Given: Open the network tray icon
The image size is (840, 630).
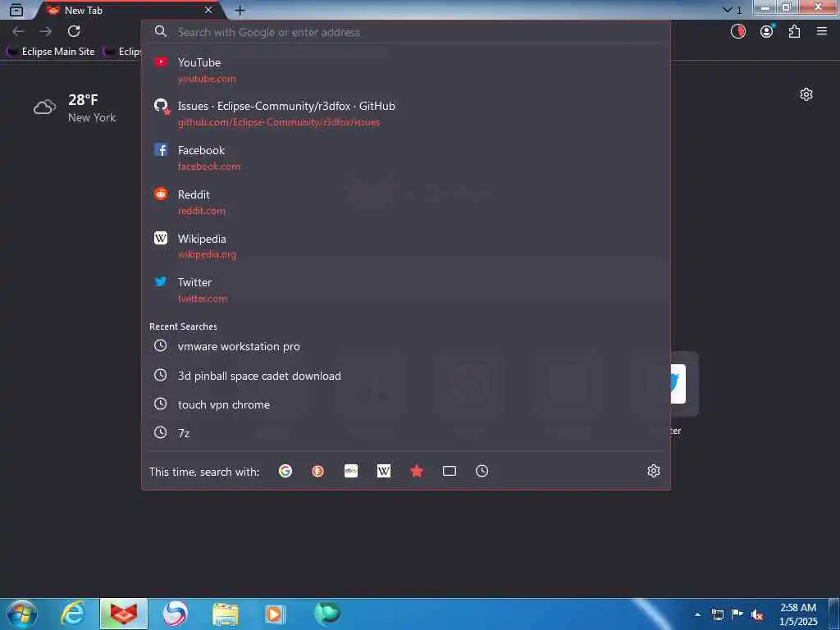Looking at the screenshot, I should (717, 615).
